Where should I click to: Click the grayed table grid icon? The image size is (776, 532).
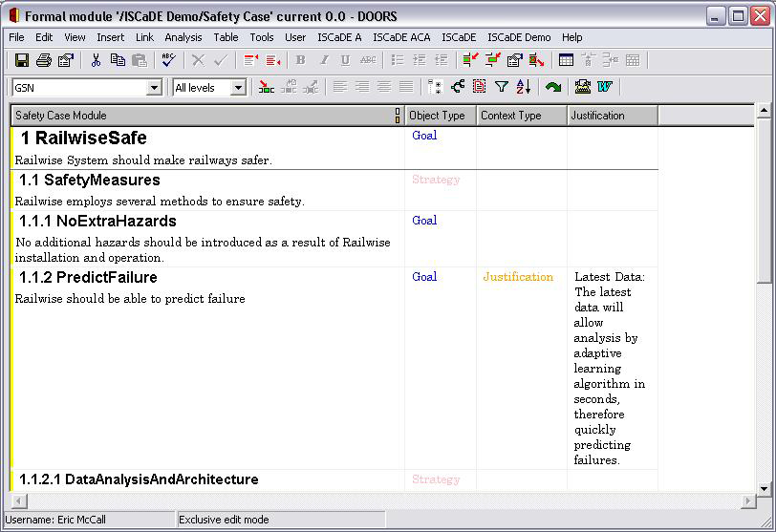pyautogui.click(x=633, y=60)
